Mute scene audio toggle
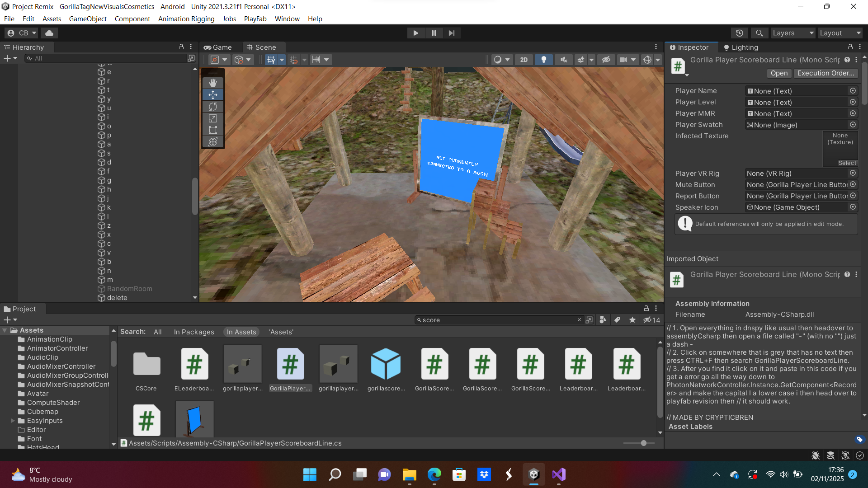 563,60
